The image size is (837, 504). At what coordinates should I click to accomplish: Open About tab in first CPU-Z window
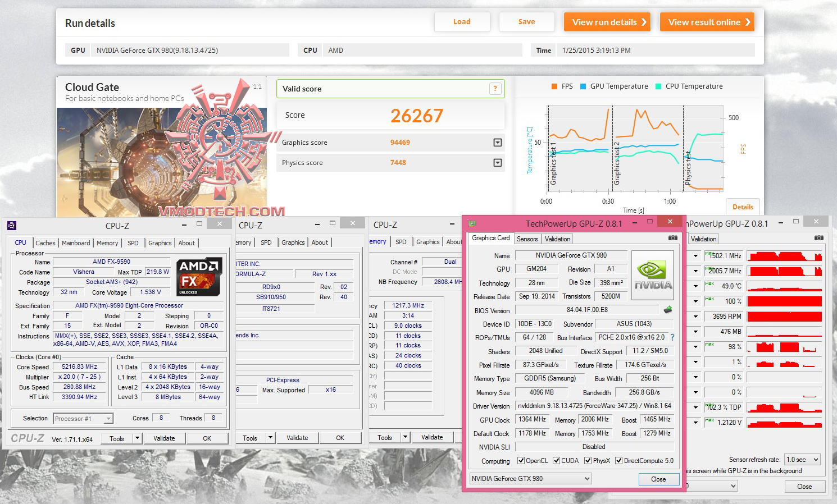point(186,243)
